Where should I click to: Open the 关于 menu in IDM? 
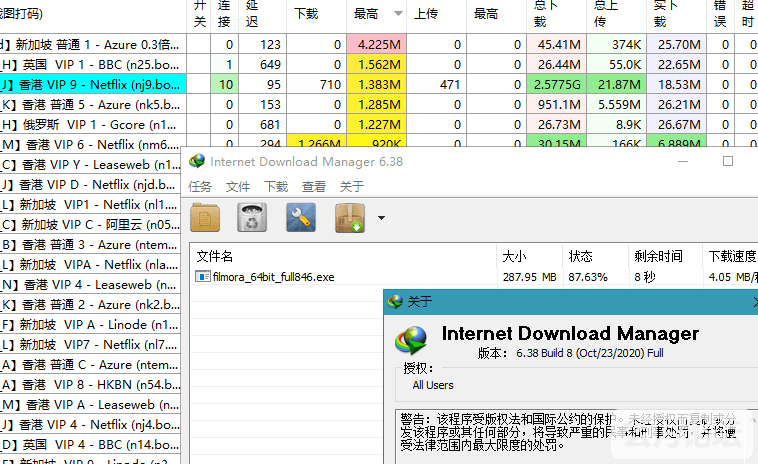point(351,187)
